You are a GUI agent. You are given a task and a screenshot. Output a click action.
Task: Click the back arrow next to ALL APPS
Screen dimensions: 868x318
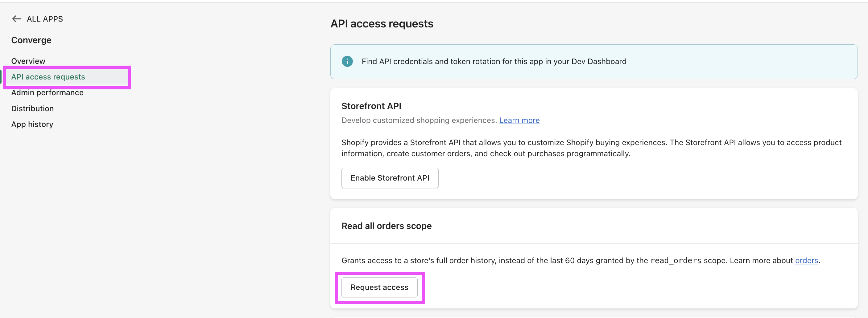tap(16, 19)
